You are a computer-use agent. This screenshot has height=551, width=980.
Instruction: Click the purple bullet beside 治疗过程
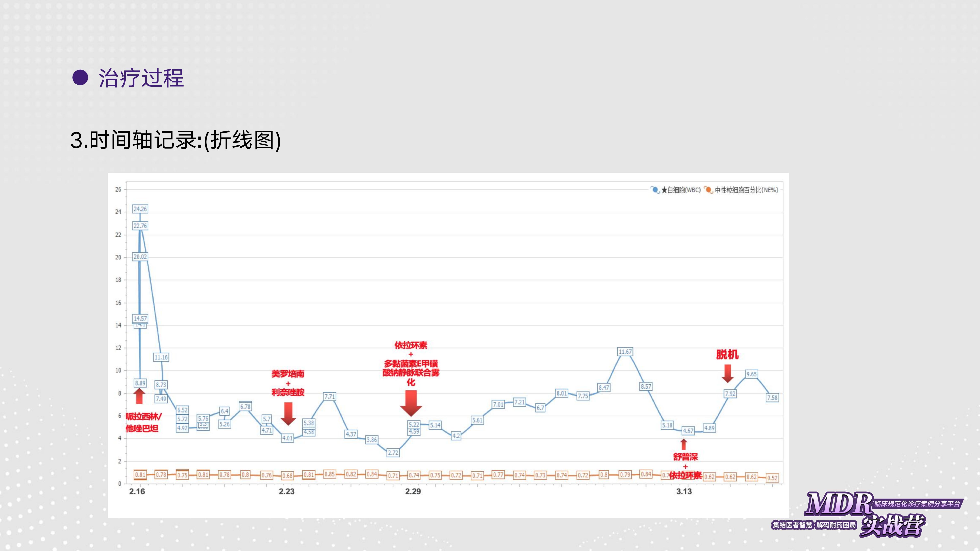tap(80, 78)
